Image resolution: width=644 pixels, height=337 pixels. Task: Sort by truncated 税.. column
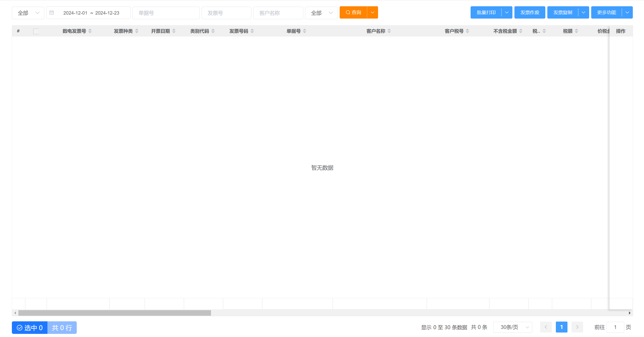click(x=544, y=31)
